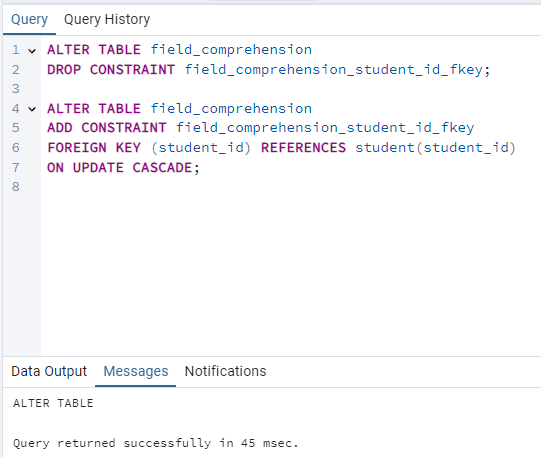The height and width of the screenshot is (458, 541).
Task: Click the REFERENCES keyword in line 6
Action: [x=303, y=148]
